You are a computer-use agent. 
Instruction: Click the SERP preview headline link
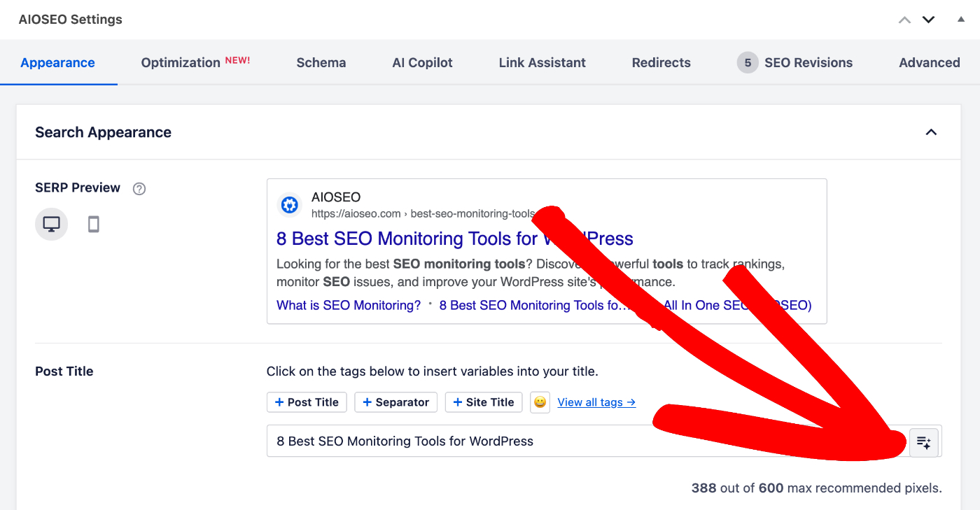[455, 239]
